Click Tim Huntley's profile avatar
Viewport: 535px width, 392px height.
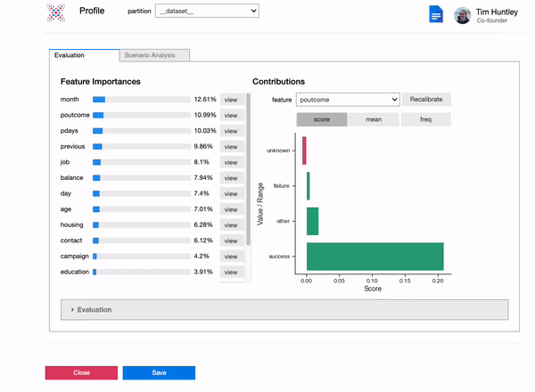[463, 16]
